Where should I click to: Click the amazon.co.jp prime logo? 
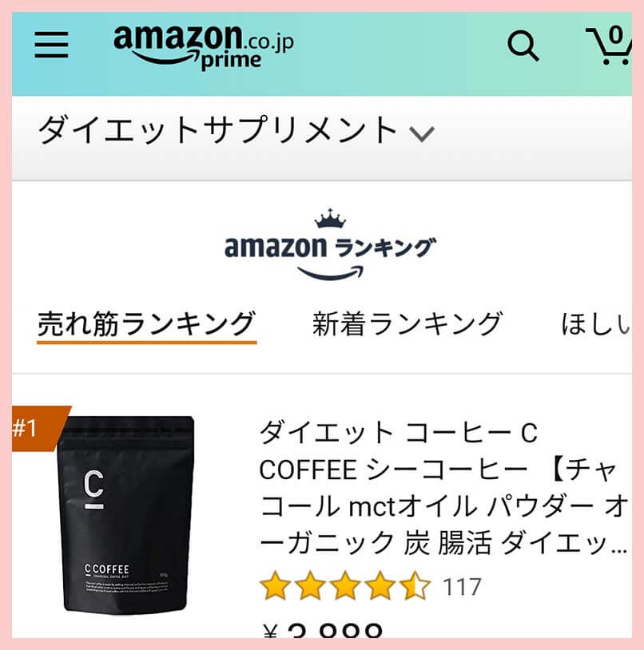(x=203, y=48)
